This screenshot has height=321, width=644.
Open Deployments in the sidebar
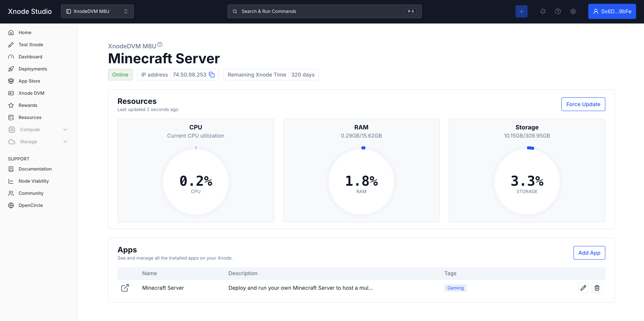coord(32,69)
